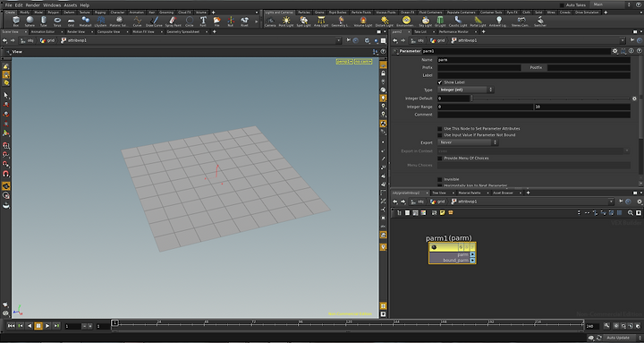Open the File menu
This screenshot has height=343, width=644.
click(x=8, y=5)
